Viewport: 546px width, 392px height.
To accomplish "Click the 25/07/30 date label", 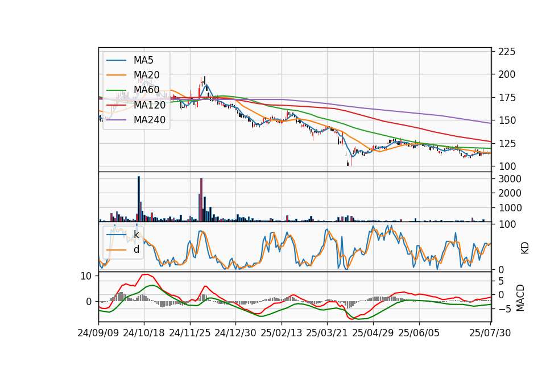I will tap(490, 333).
